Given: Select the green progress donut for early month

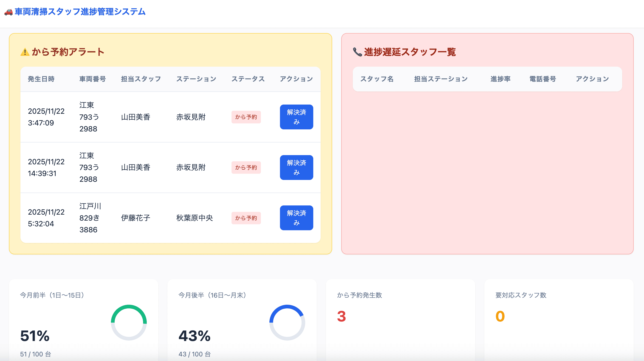Looking at the screenshot, I should [x=128, y=323].
